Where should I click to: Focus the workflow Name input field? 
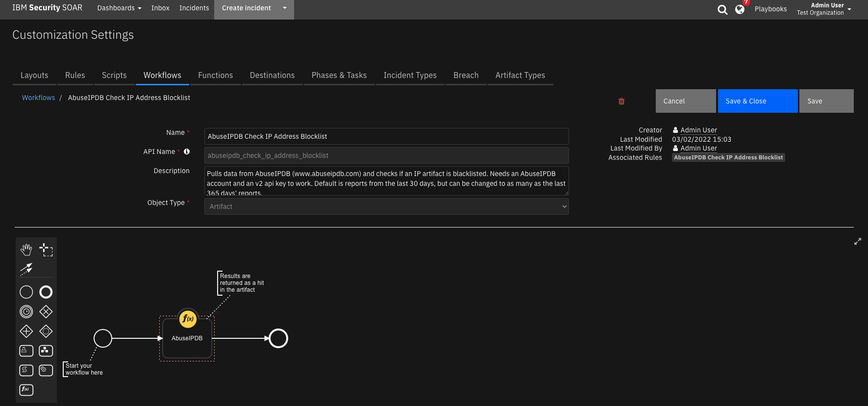pyautogui.click(x=387, y=136)
